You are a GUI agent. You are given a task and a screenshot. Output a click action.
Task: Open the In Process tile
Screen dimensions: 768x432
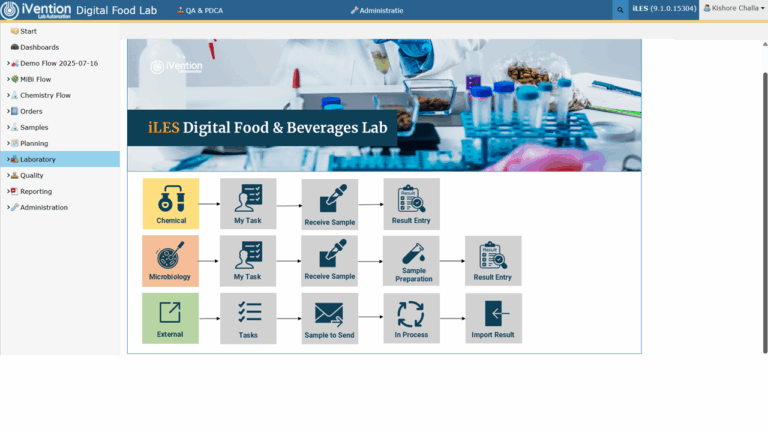click(x=411, y=318)
